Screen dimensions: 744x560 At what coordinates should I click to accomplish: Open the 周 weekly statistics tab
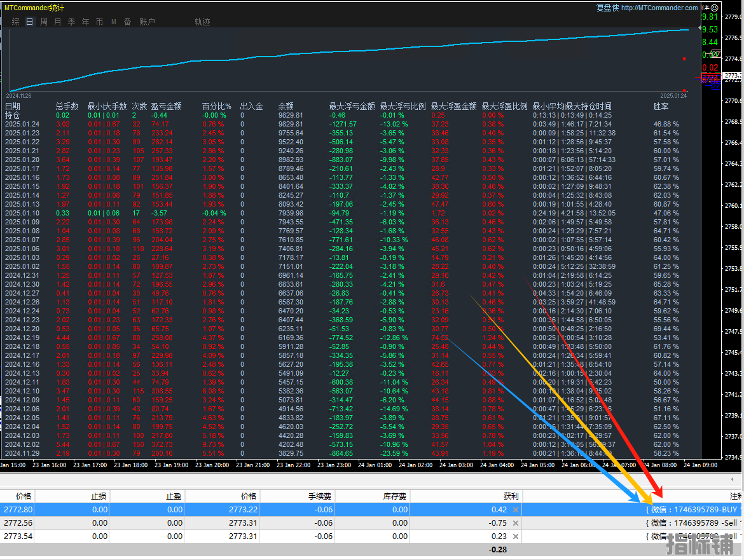[x=44, y=22]
